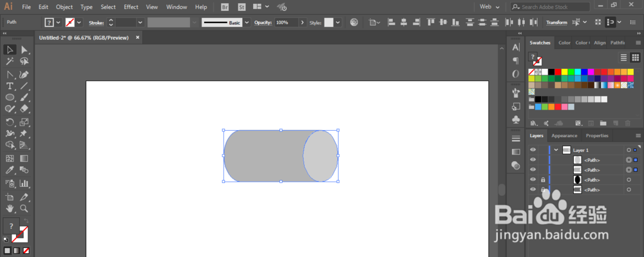Select the Ellipse tool
The width and height of the screenshot is (644, 257).
tap(10, 97)
